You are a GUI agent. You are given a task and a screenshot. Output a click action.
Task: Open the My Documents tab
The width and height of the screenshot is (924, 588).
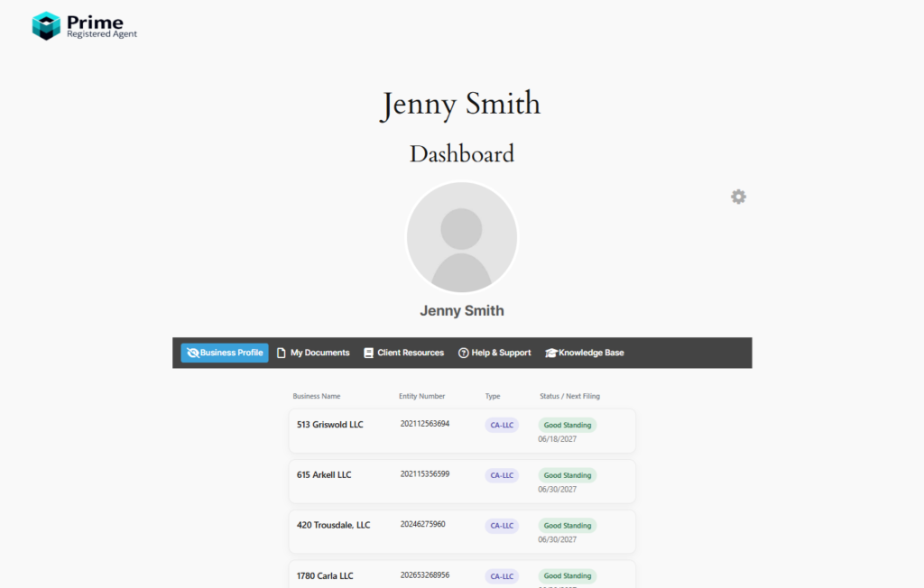313,353
